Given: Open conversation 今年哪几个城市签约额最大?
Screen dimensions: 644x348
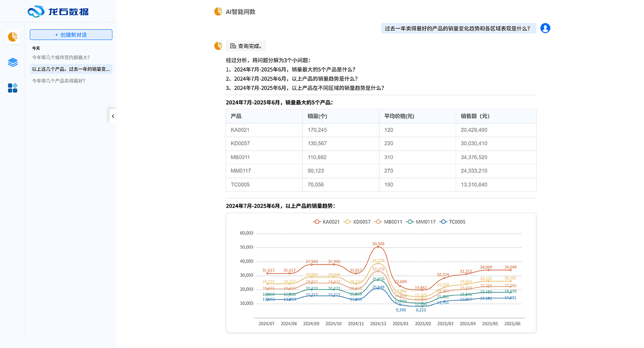Looking at the screenshot, I should (x=61, y=58).
